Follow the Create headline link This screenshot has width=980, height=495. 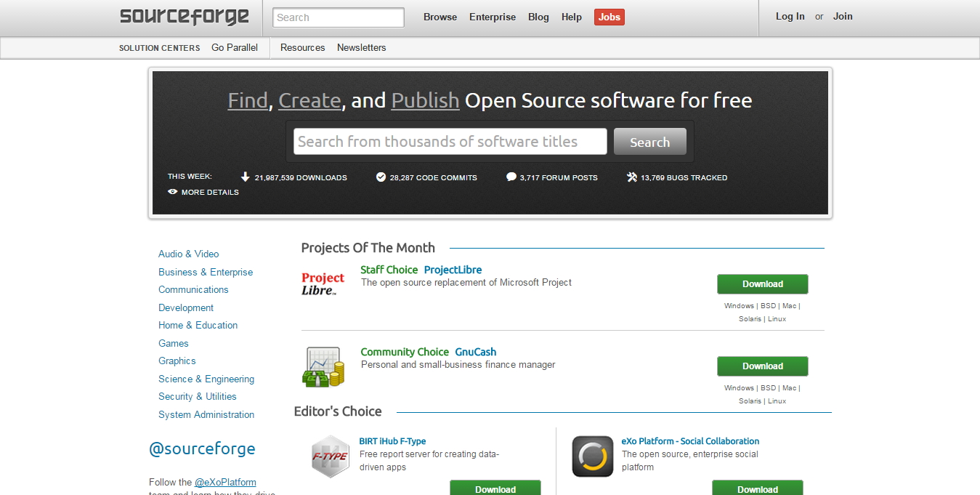[x=309, y=100]
